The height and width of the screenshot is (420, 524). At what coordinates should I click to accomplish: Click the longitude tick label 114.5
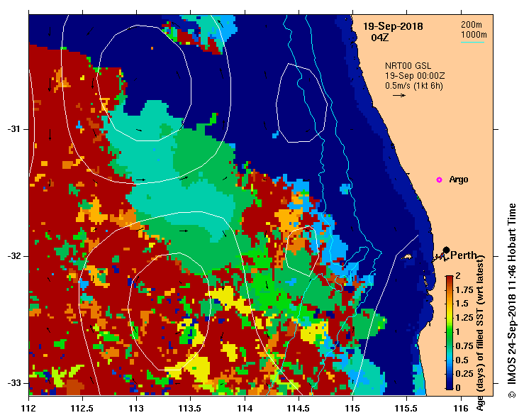[x=299, y=409]
